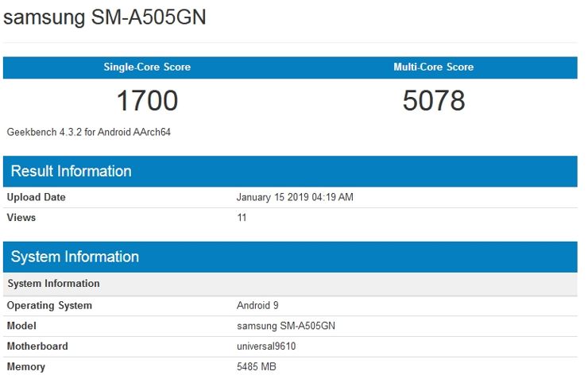Select the Android 9 value
The height and width of the screenshot is (383, 588).
257,305
